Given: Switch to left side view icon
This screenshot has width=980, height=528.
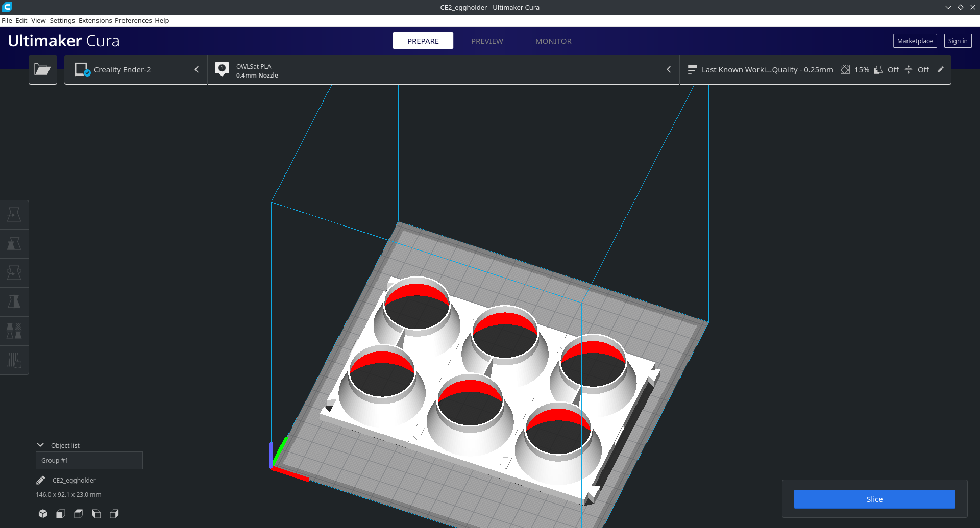Looking at the screenshot, I should coord(96,514).
